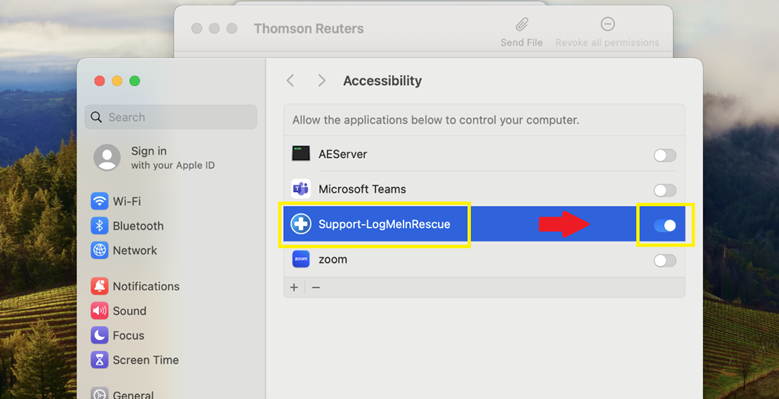Click yellow minimize button of Settings window
779x399 pixels.
tap(117, 81)
